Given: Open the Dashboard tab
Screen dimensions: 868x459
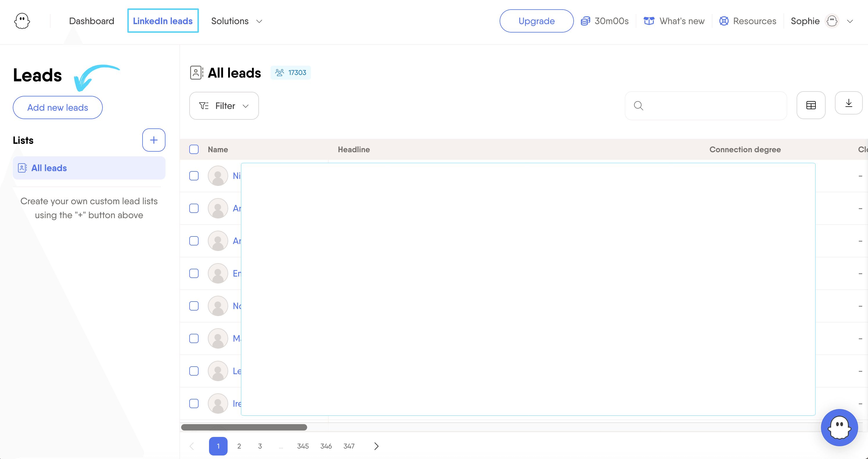Looking at the screenshot, I should pyautogui.click(x=92, y=21).
